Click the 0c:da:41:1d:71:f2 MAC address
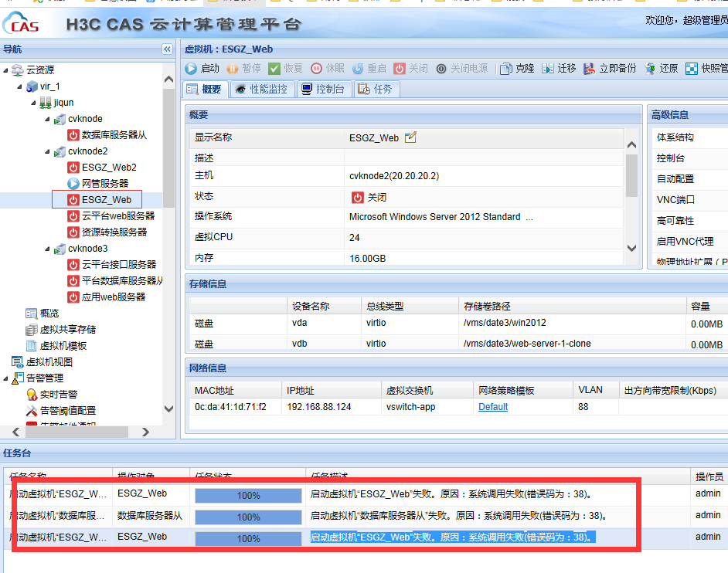728x573 pixels. pos(230,407)
